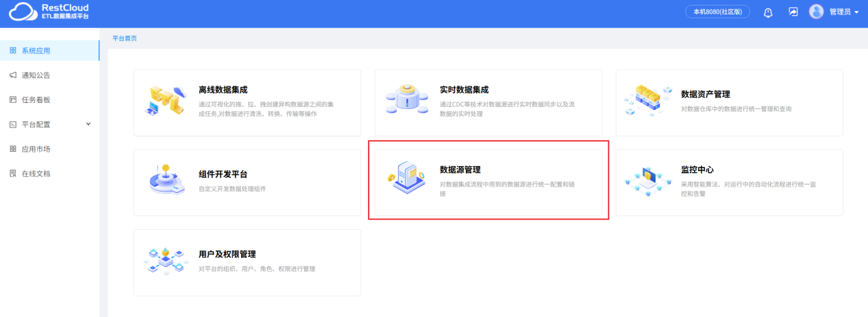Screen dimensions: 868x317
Task: Click the 通知公告 megaphone icon
Action: pyautogui.click(x=12, y=75)
